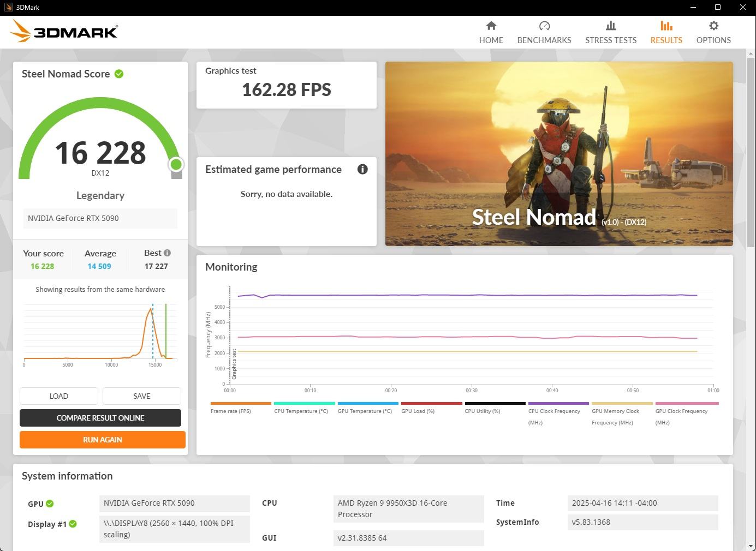Open the OPTIONS tab
Image resolution: width=756 pixels, height=551 pixels.
[713, 32]
